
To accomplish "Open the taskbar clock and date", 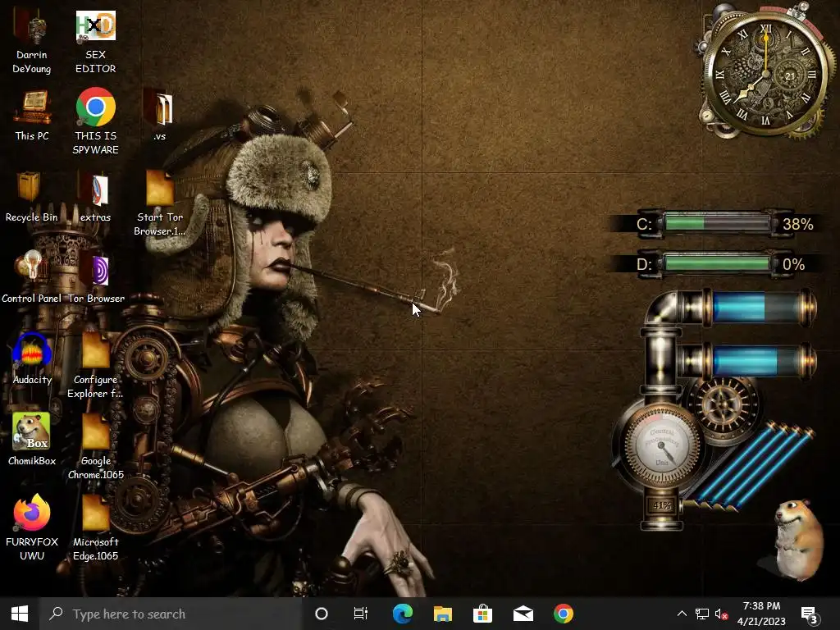I will (x=761, y=614).
